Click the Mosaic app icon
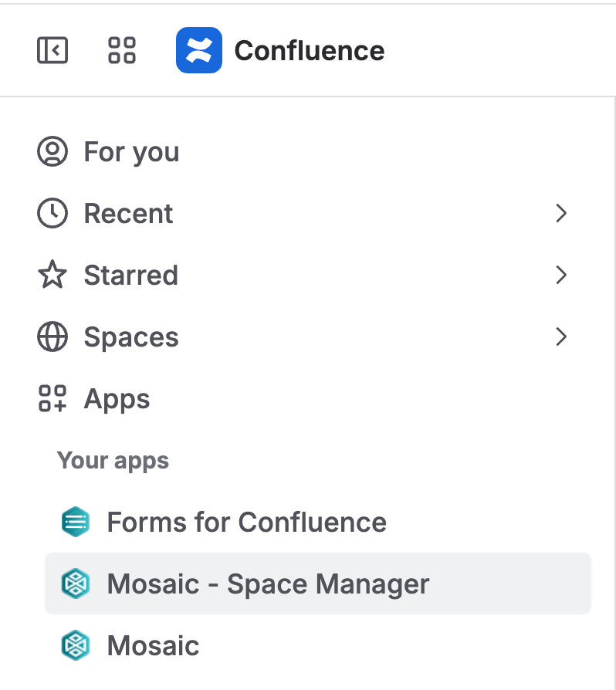The height and width of the screenshot is (690, 616). point(76,645)
